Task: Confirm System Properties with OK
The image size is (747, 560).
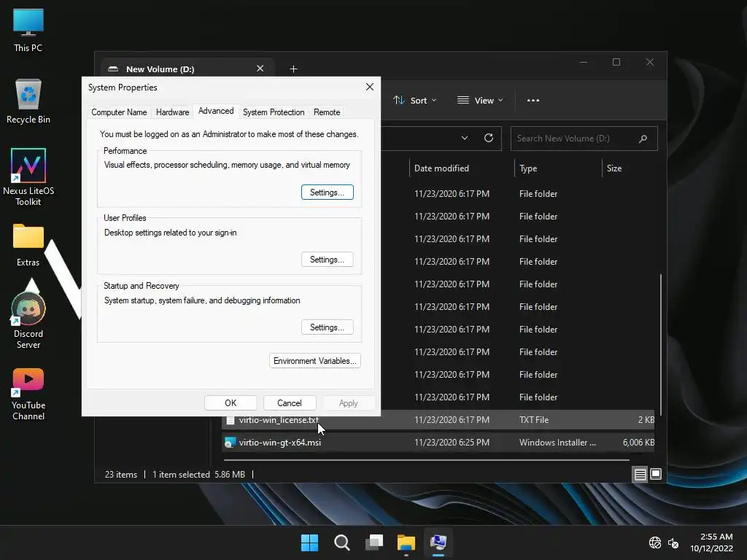Action: [231, 402]
